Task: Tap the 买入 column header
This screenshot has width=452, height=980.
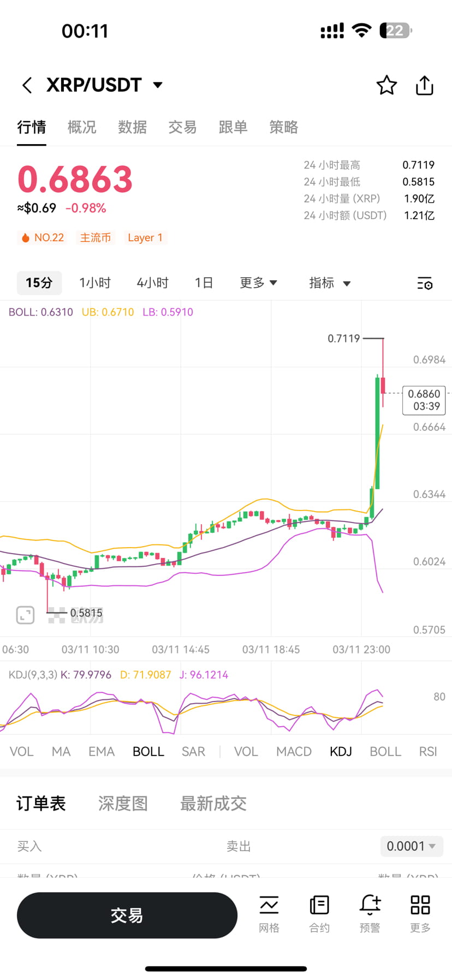Action: (x=29, y=846)
